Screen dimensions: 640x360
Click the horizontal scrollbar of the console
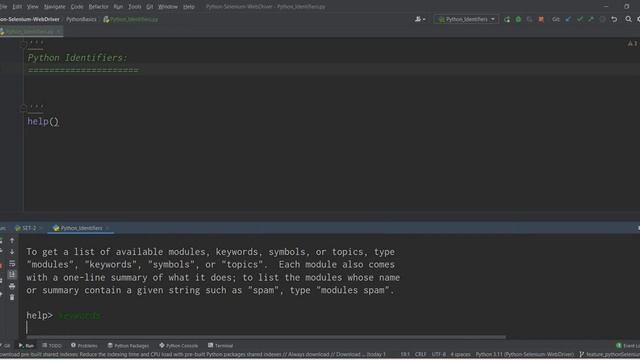[x=266, y=337]
